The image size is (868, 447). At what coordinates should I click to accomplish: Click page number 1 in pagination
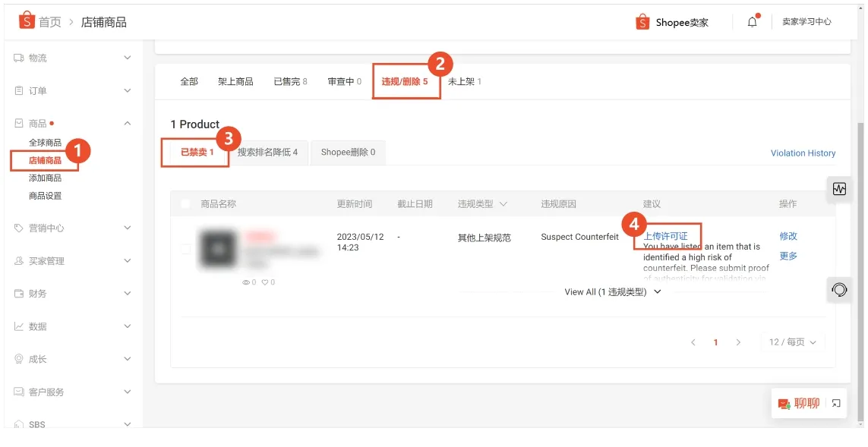pyautogui.click(x=715, y=342)
